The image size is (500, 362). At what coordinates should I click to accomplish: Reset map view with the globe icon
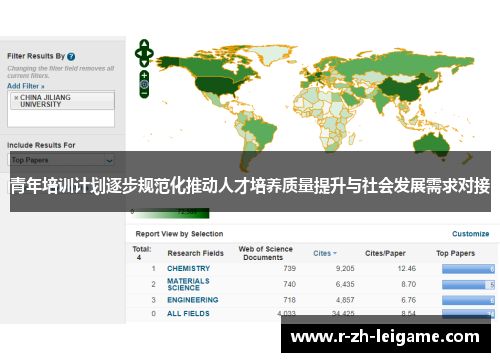[144, 84]
